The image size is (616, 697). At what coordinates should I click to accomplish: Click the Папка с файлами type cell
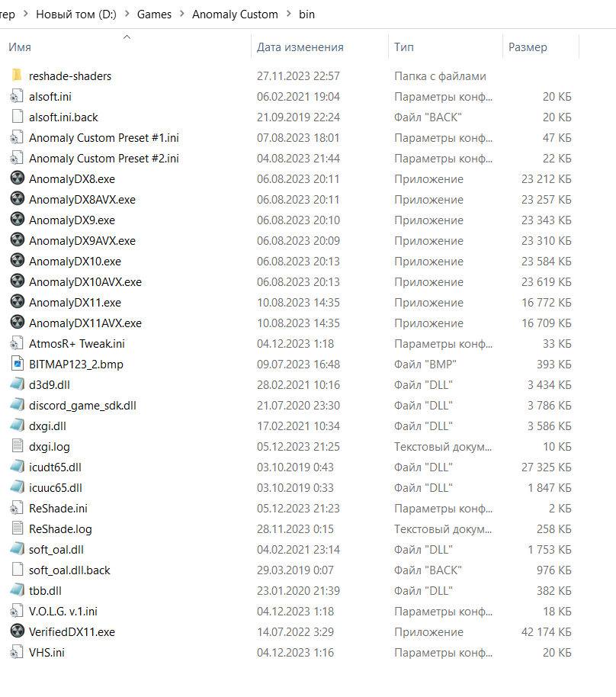click(x=440, y=76)
